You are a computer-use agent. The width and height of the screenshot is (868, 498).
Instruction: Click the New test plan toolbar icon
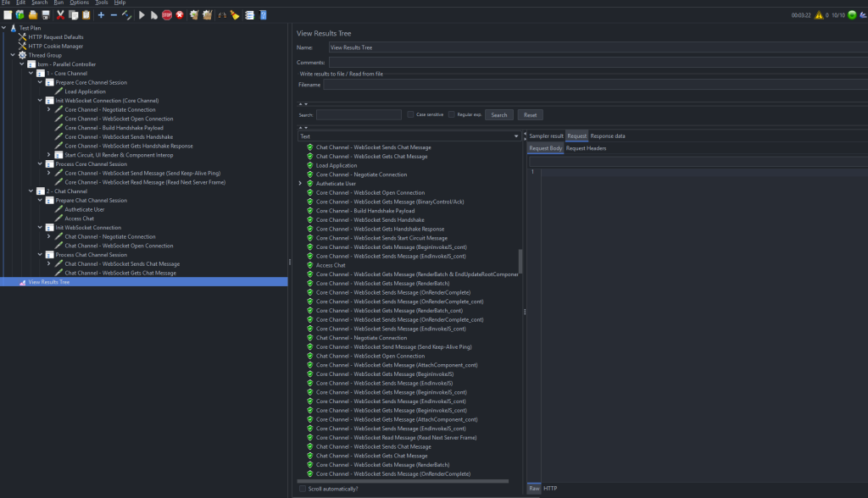coord(8,15)
